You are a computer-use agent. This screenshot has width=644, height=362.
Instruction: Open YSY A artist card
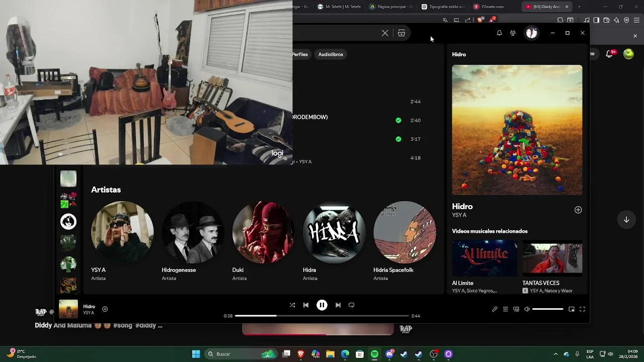pyautogui.click(x=122, y=241)
